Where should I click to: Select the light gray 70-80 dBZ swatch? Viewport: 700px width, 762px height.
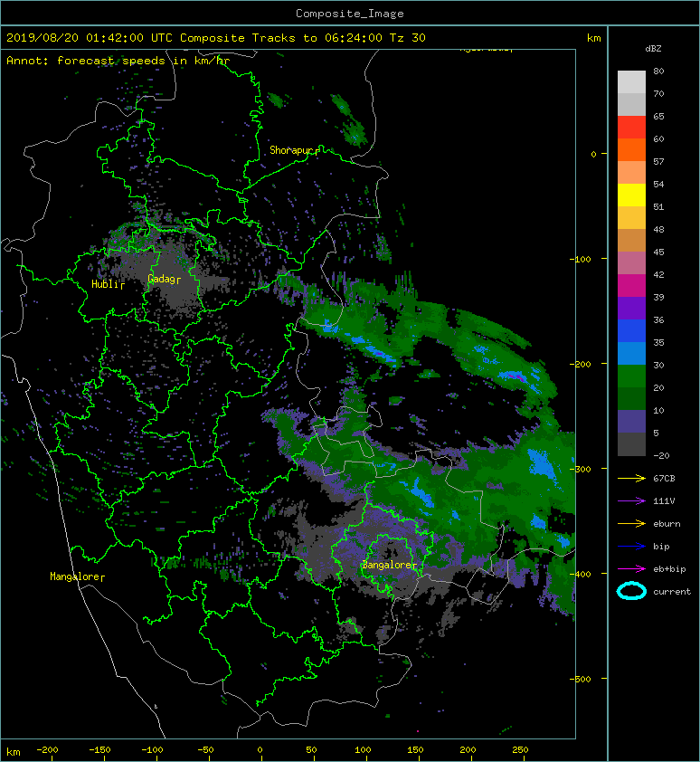point(631,81)
